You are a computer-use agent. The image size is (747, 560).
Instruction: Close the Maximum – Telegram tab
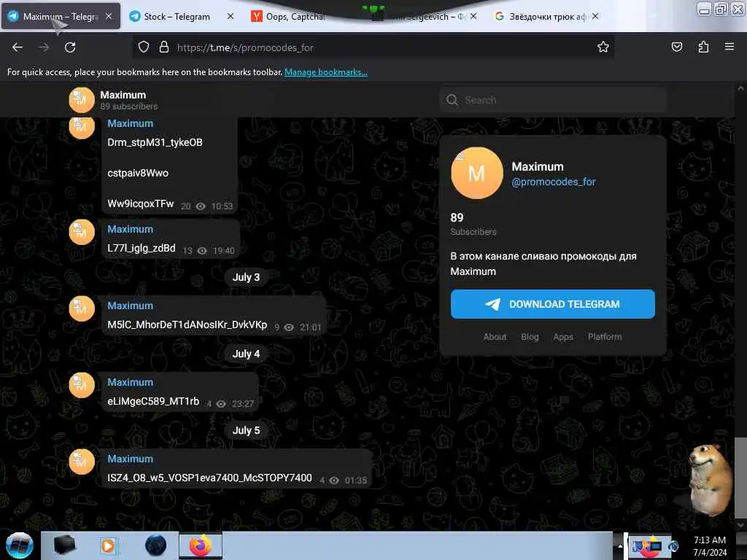point(109,16)
